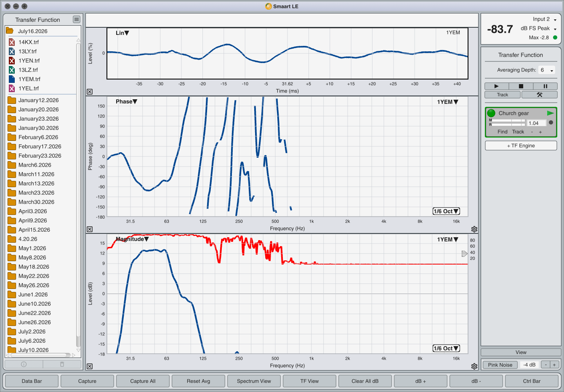This screenshot has height=392, width=564.
Task: Click the Capture All button
Action: 143,381
